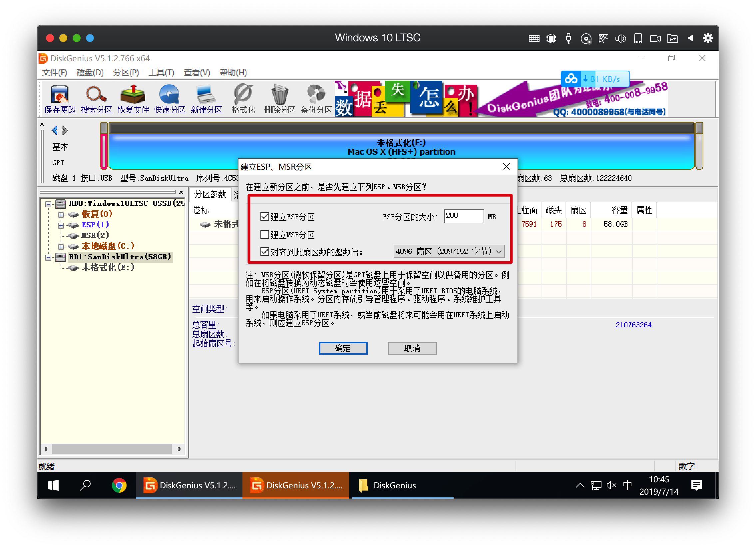Image resolution: width=756 pixels, height=548 pixels.
Task: Expand the 恢复(0) partition node
Action: coord(61,214)
